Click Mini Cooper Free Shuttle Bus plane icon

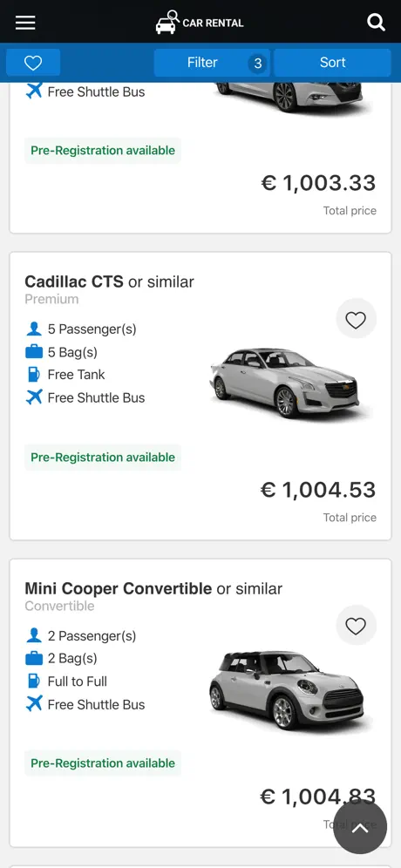[x=34, y=704]
